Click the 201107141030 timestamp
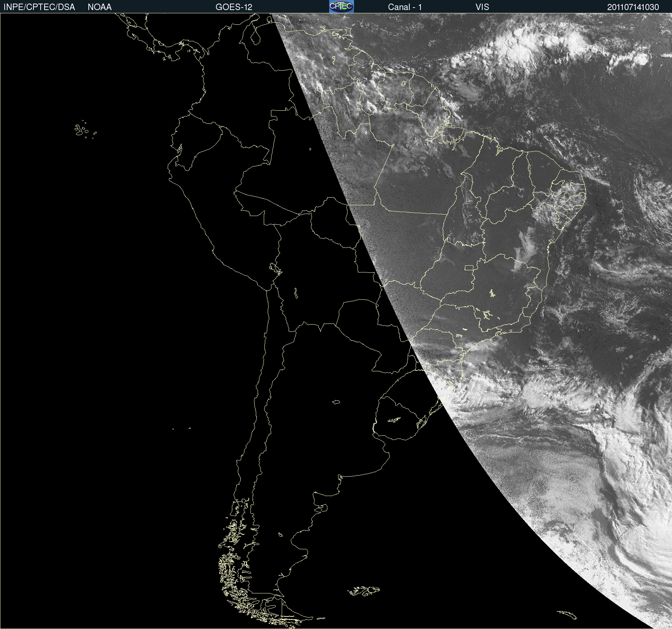 click(x=633, y=7)
